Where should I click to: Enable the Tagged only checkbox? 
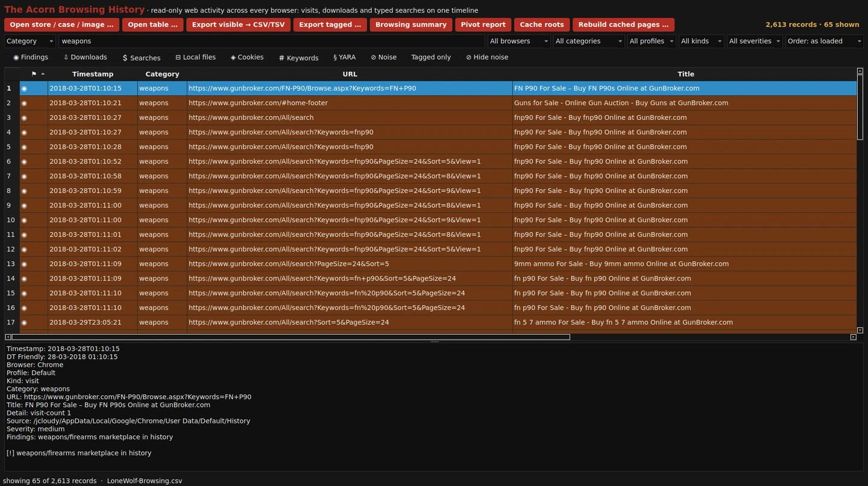[x=431, y=57]
